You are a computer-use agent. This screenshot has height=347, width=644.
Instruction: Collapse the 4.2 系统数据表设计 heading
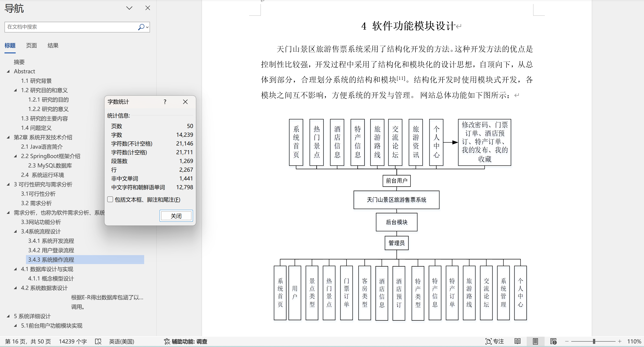pos(15,288)
